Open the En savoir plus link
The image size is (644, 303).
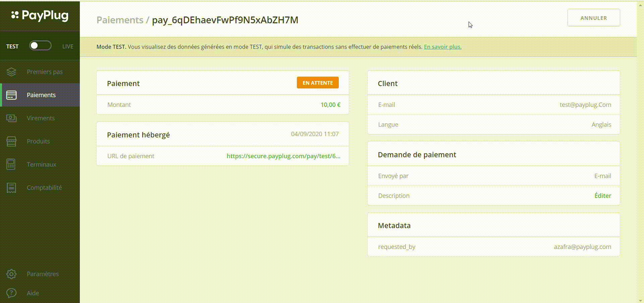443,47
